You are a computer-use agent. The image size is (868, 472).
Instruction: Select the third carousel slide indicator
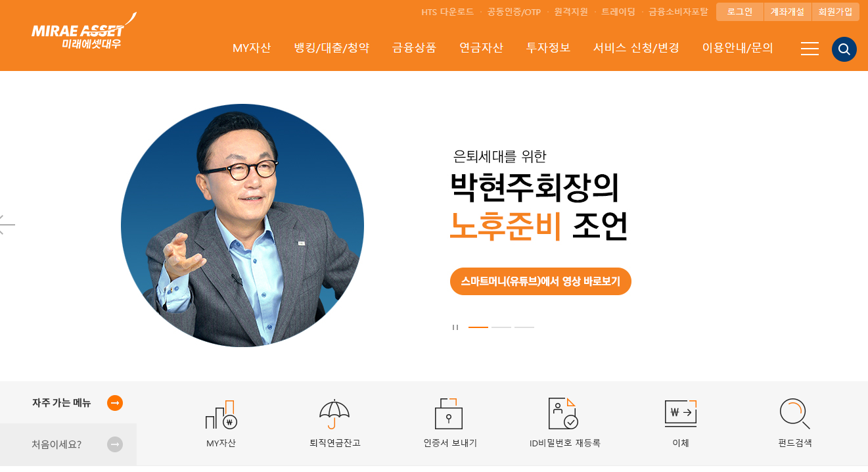(524, 327)
